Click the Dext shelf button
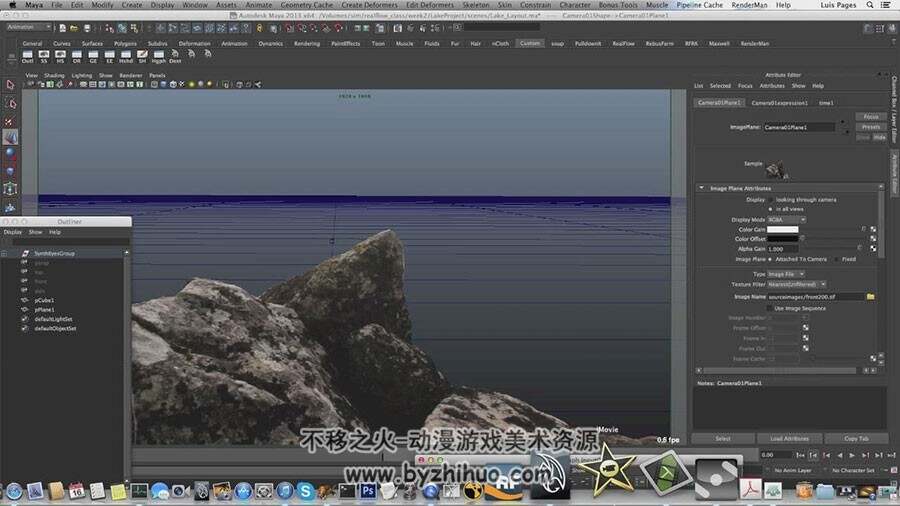Image resolution: width=900 pixels, height=506 pixels. coord(175,56)
